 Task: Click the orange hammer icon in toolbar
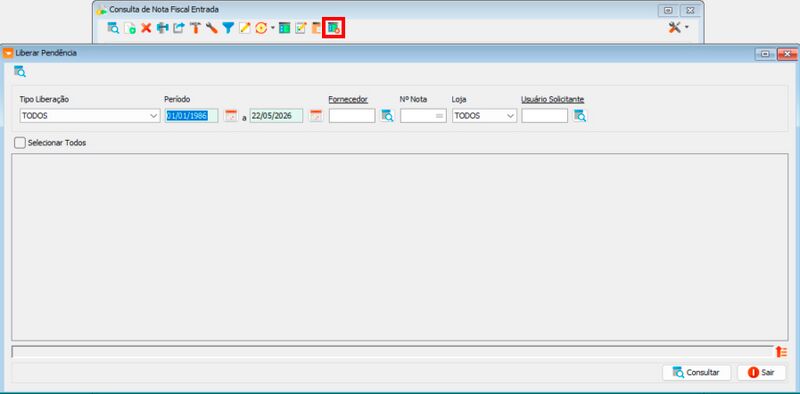pyautogui.click(x=195, y=28)
